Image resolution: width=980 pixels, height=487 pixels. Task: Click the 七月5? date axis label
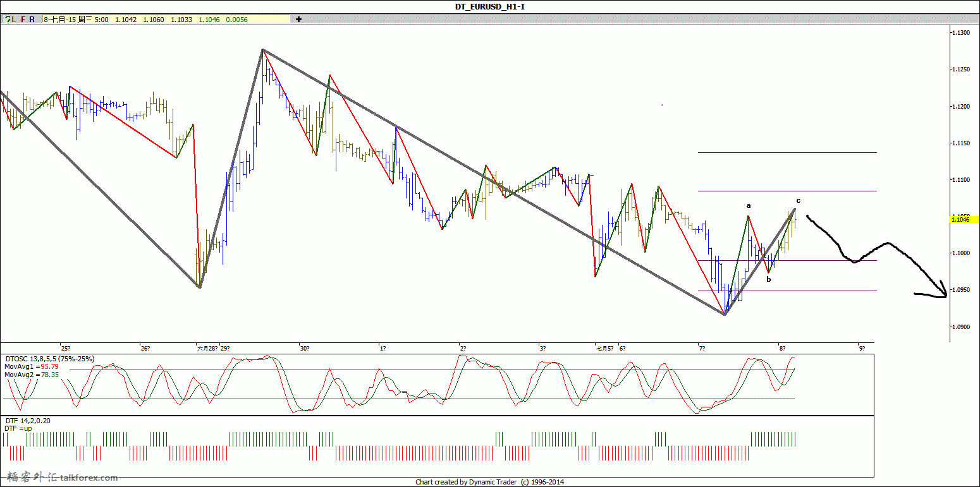point(604,348)
